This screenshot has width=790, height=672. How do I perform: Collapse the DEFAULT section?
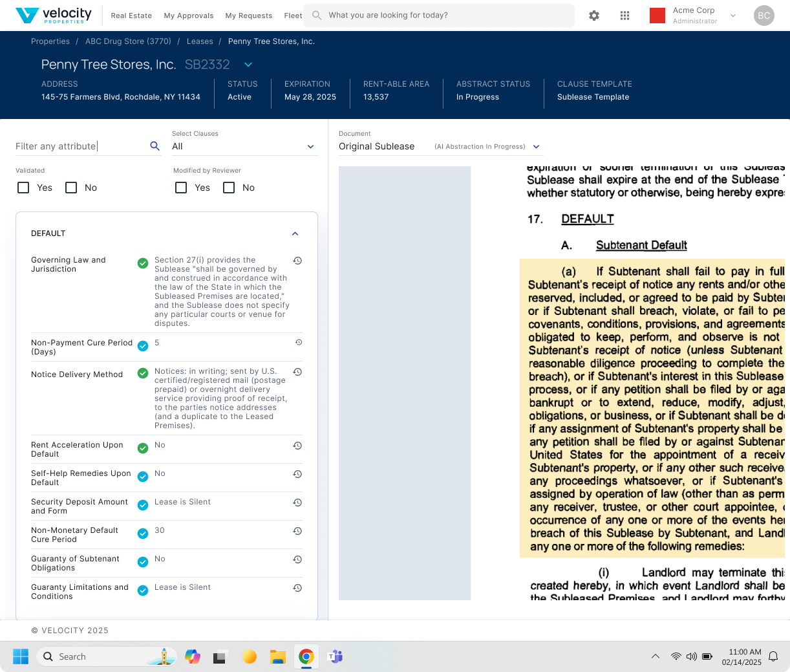click(295, 233)
